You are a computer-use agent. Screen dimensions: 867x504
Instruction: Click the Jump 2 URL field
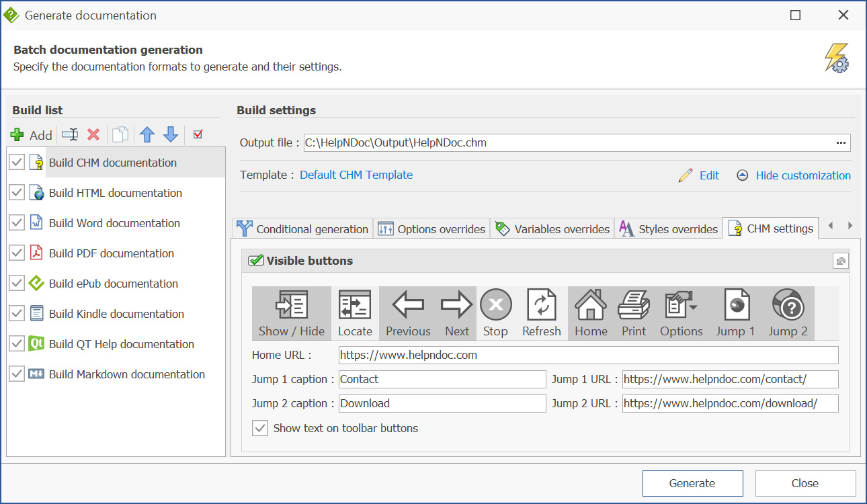(x=731, y=403)
